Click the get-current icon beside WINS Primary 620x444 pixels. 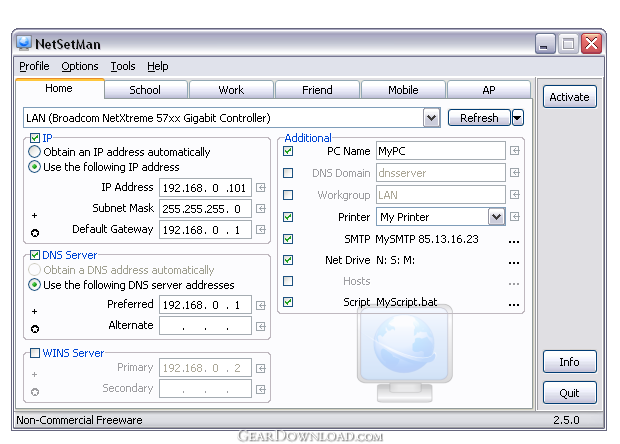pos(261,368)
